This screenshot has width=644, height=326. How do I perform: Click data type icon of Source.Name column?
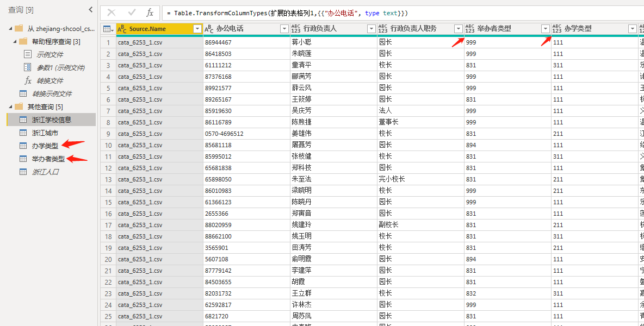[x=122, y=29]
